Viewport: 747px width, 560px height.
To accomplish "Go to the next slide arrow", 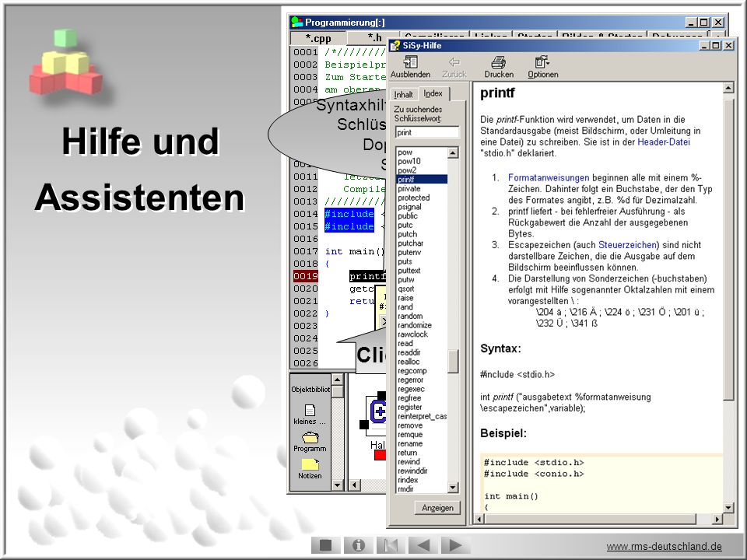I will tap(455, 545).
